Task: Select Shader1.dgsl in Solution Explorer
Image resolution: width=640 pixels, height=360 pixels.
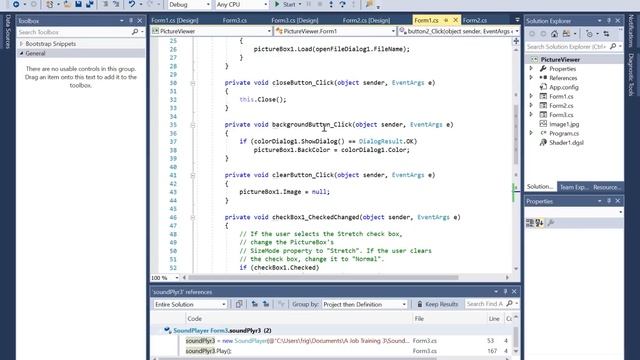Action: (x=566, y=142)
